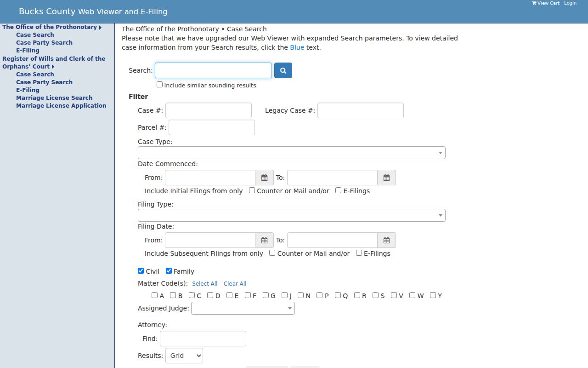Viewport: 588px width, 368px height.
Task: Uncheck the Civil checkbox
Action: tap(141, 271)
